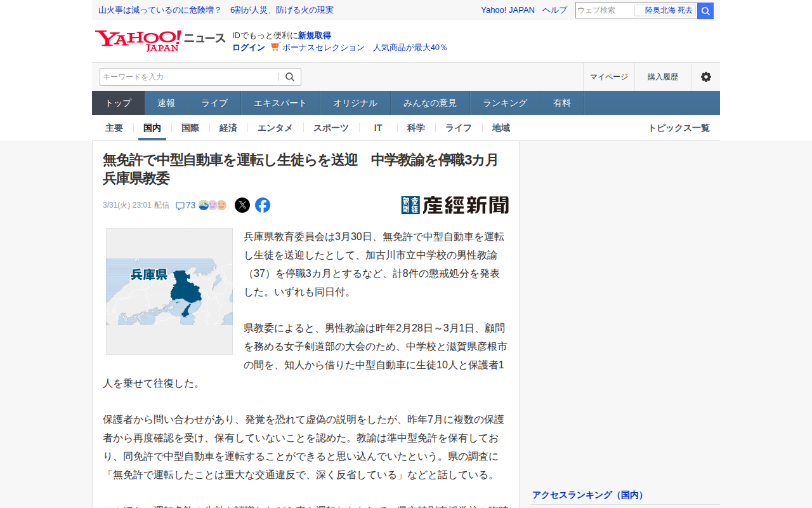This screenshot has height=508, width=812.
Task: Focus the キーワードを入力 search field
Action: click(x=189, y=77)
